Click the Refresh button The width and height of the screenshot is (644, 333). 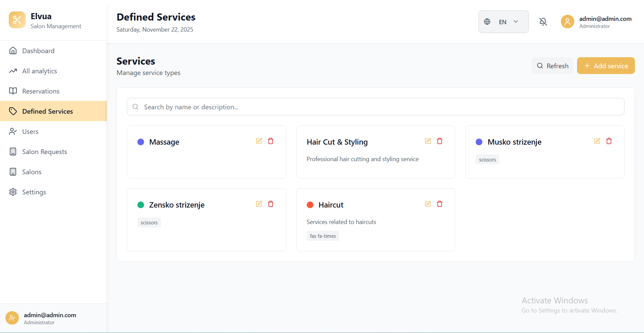[x=552, y=66]
